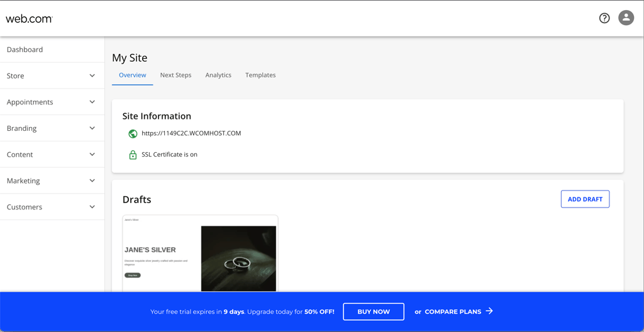
Task: Click the My Site page title
Action: point(130,58)
